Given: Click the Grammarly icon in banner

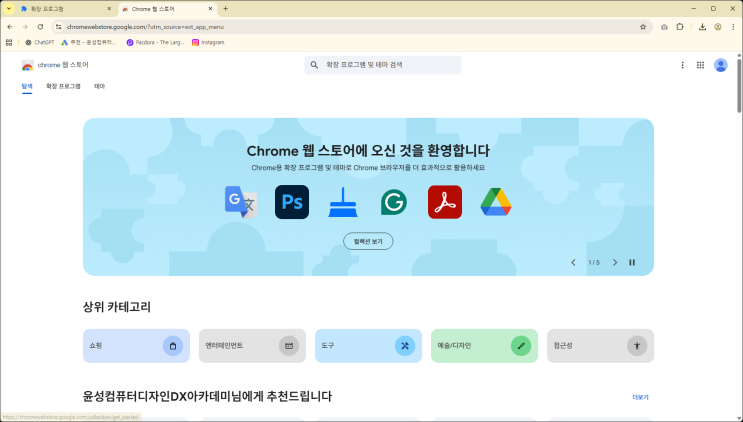Looking at the screenshot, I should click(393, 202).
